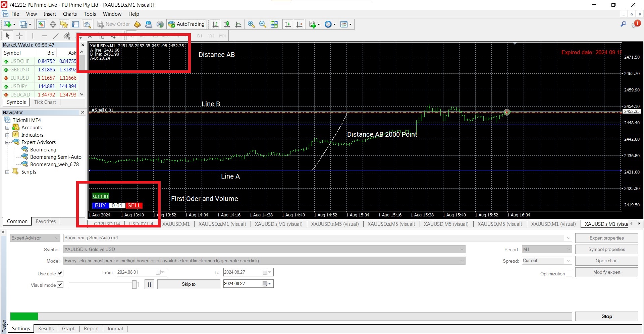Tile windows icon in the toolbar
This screenshot has height=334, width=644.
click(x=274, y=24)
